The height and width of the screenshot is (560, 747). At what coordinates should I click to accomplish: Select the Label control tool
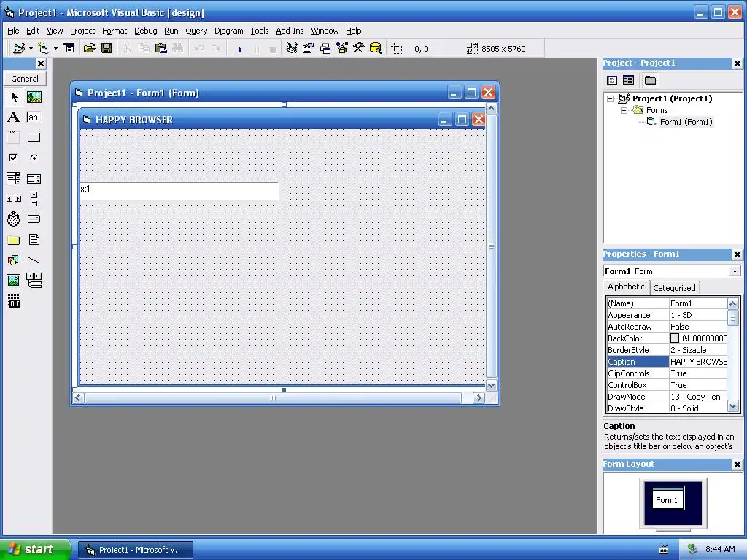coord(13,117)
